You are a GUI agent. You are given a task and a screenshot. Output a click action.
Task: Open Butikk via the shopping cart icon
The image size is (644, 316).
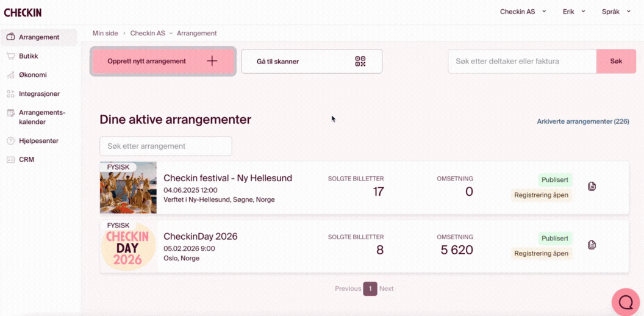tap(10, 56)
